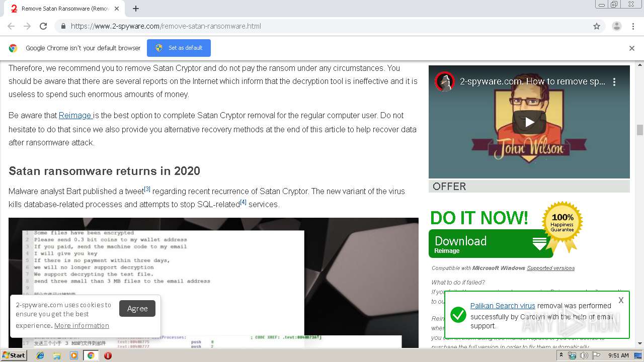Click the scrollbar up arrow
Viewport: 644px width, 362px height.
click(x=640, y=65)
